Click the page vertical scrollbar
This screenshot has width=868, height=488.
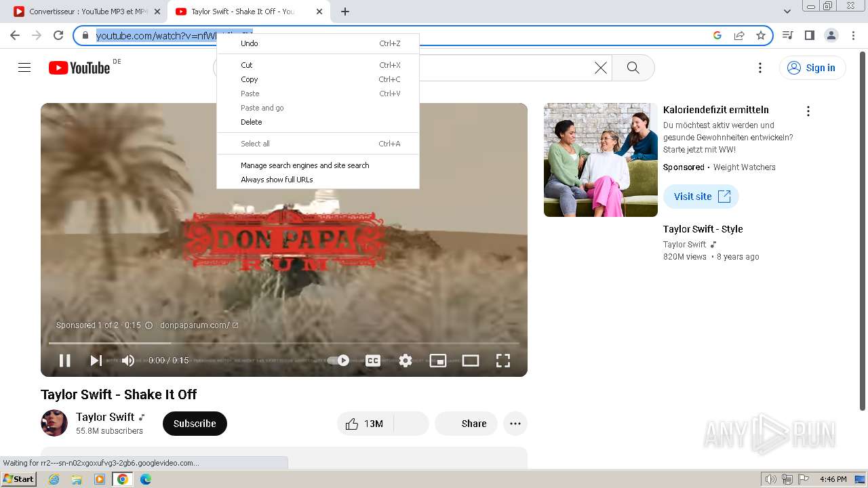863,230
